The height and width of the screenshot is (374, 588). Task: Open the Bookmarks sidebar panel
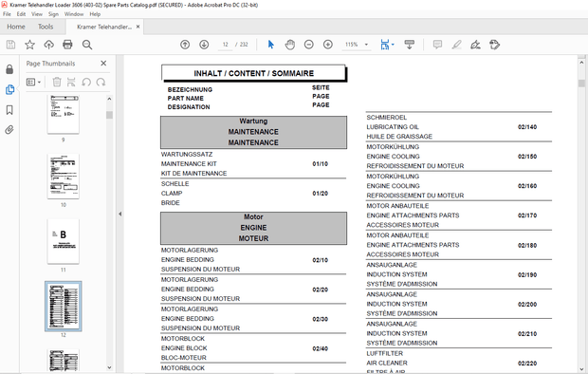pos(9,110)
